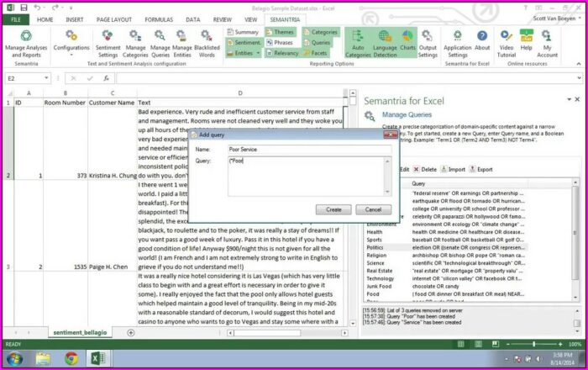This screenshot has height=370, width=588.
Task: Toggle the Queries reporting option
Action: tap(318, 43)
